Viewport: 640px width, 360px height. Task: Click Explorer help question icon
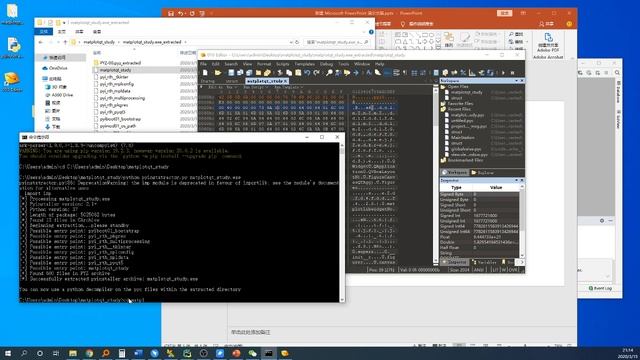[x=371, y=32]
